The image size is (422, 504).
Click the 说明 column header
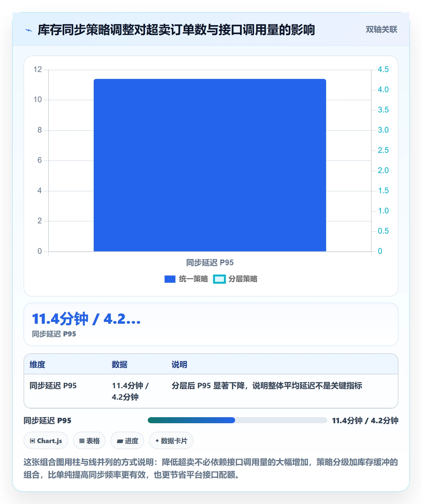tap(179, 364)
